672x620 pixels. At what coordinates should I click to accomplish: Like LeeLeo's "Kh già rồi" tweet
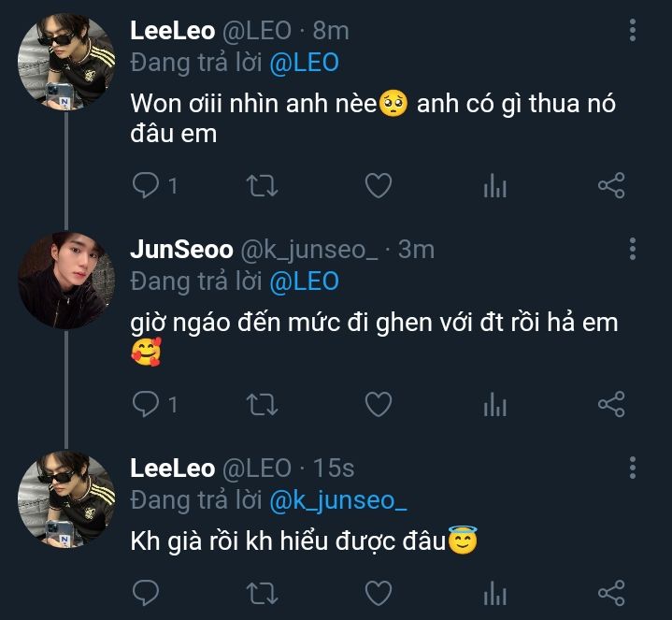pos(378,592)
